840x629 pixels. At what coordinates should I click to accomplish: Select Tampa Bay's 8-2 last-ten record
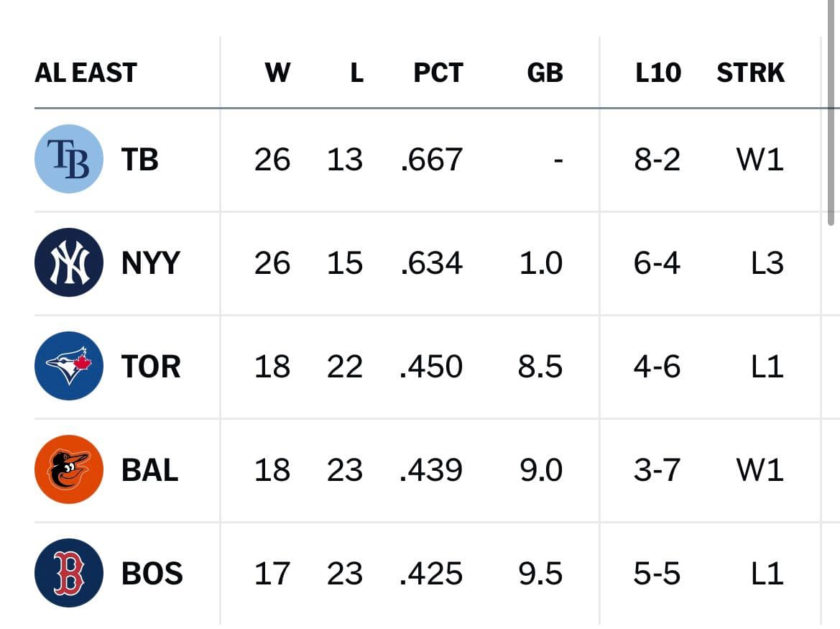[657, 160]
